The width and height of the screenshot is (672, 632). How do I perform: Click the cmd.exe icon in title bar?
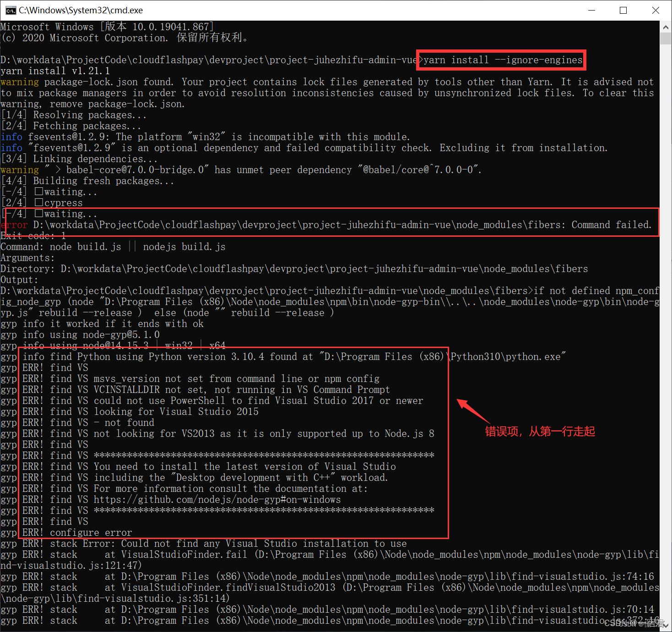[x=11, y=11]
